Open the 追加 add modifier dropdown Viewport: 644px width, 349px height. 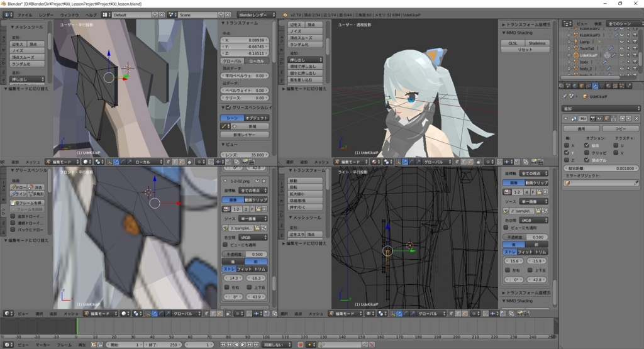coord(601,109)
